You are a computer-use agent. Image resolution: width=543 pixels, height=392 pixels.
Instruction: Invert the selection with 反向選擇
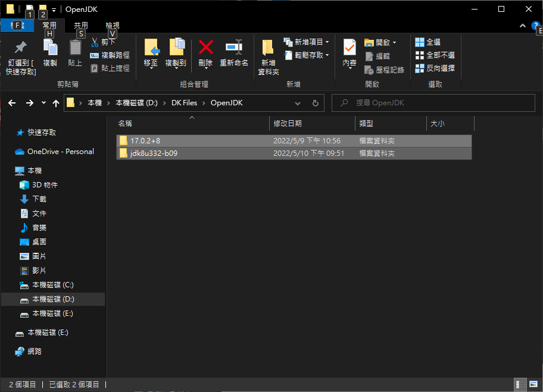pos(435,68)
